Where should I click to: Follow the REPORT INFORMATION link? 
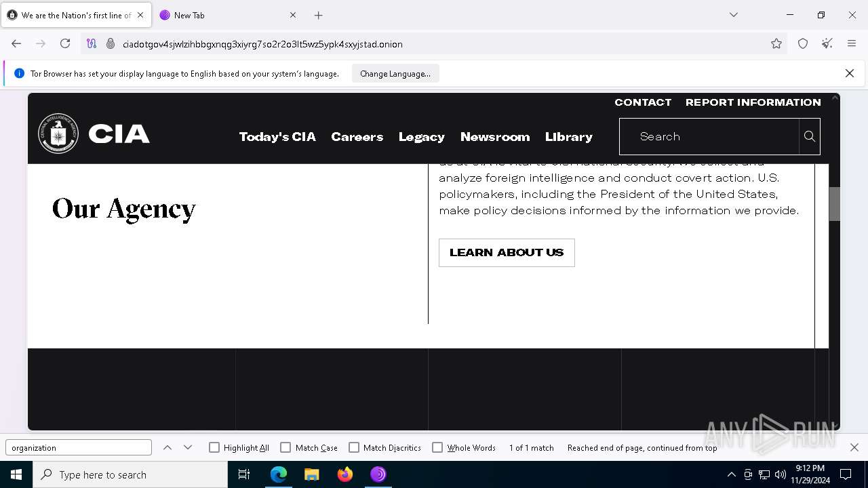coord(753,102)
